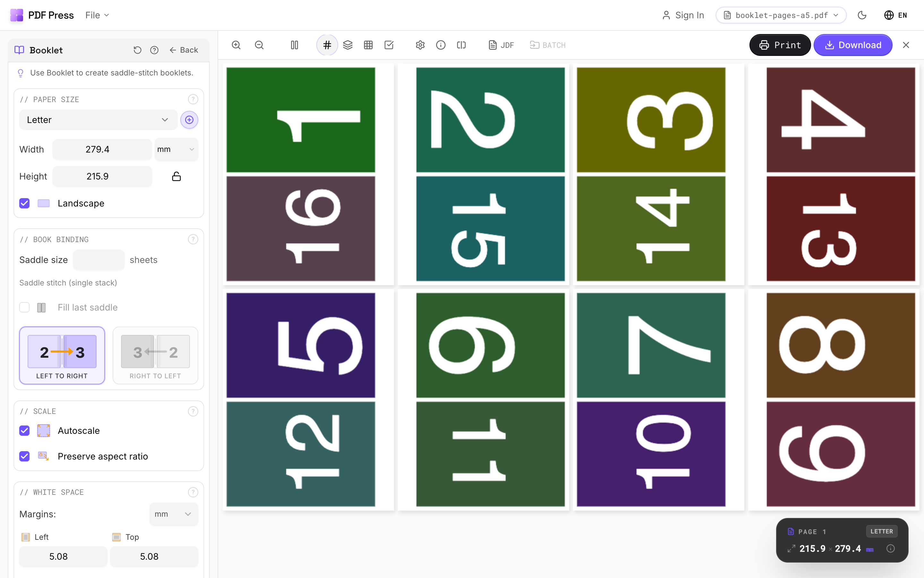This screenshot has width=924, height=578.
Task: Click the PAGE 1 label in overlay
Action: click(x=812, y=532)
